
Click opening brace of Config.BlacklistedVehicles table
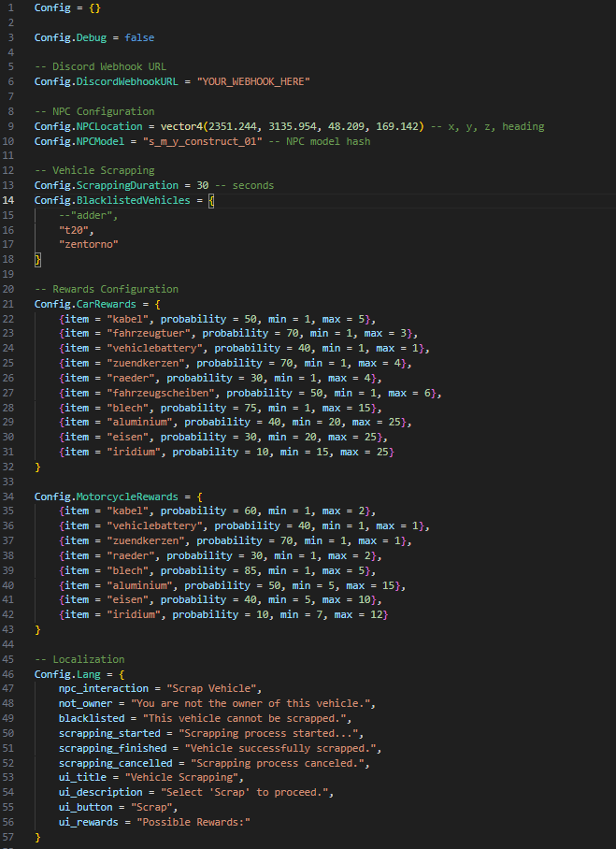(211, 200)
